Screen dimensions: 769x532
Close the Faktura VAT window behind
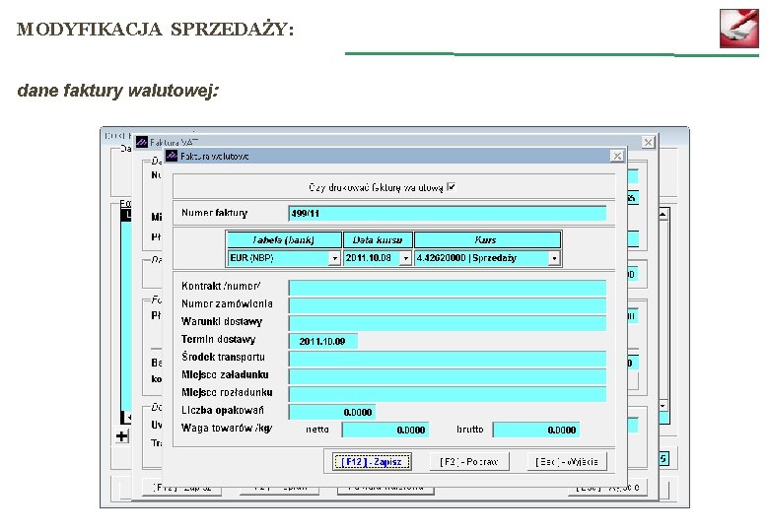click(648, 142)
